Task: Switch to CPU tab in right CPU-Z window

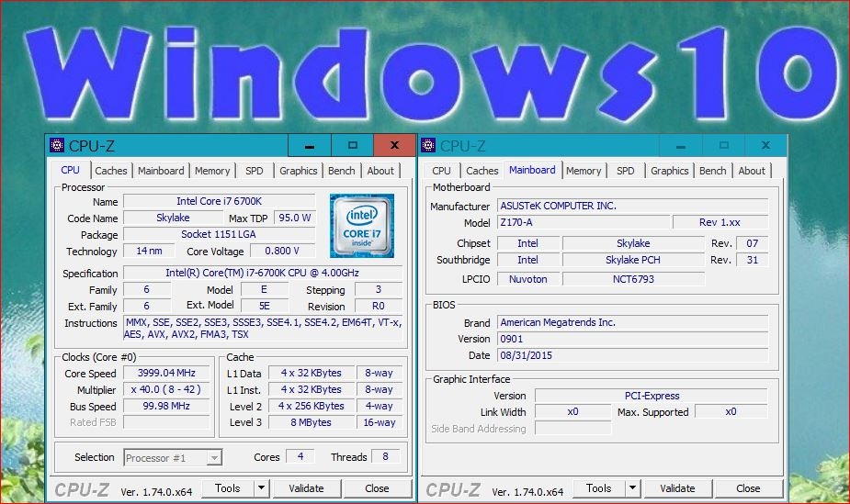Action: coord(441,171)
